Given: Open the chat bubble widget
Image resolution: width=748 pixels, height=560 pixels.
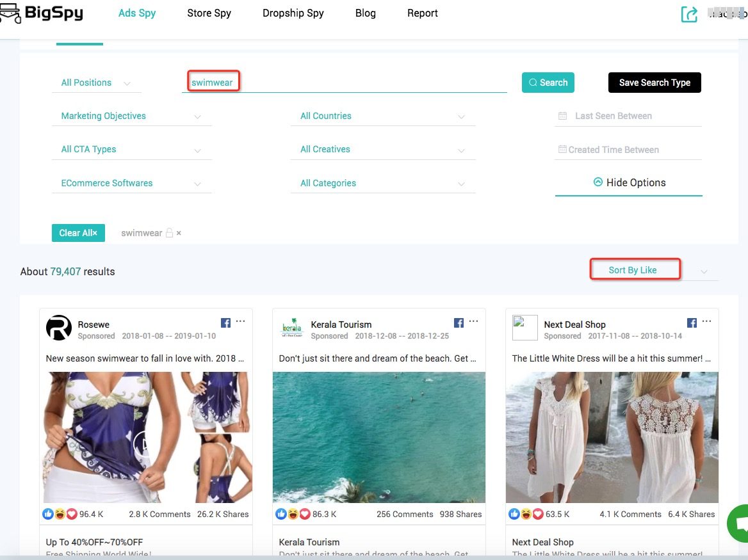Looking at the screenshot, I should click(x=738, y=524).
